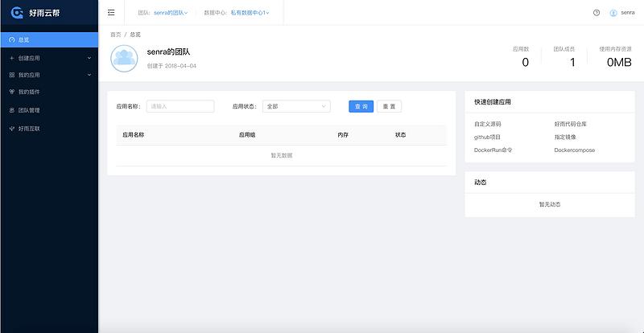Open 我的应用 sidebar menu item

click(x=49, y=75)
